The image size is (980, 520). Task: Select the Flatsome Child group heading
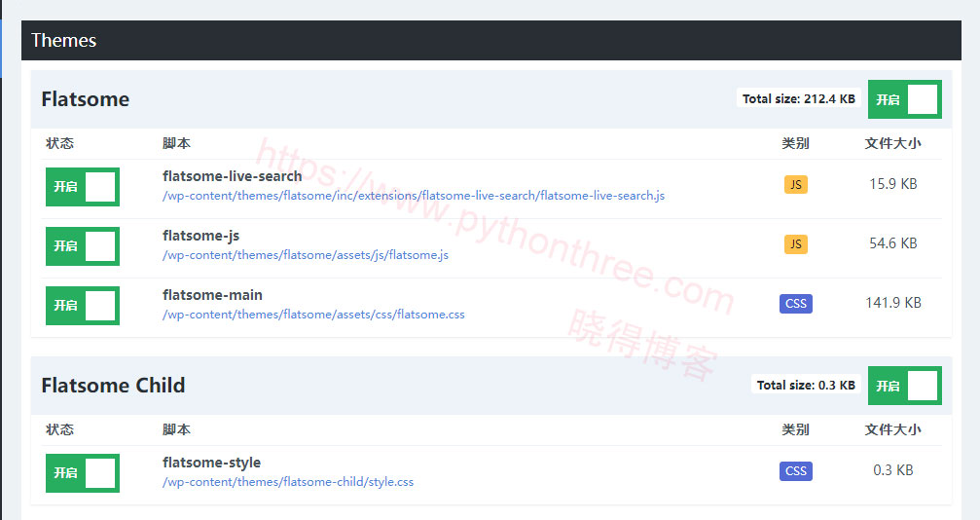click(x=113, y=386)
